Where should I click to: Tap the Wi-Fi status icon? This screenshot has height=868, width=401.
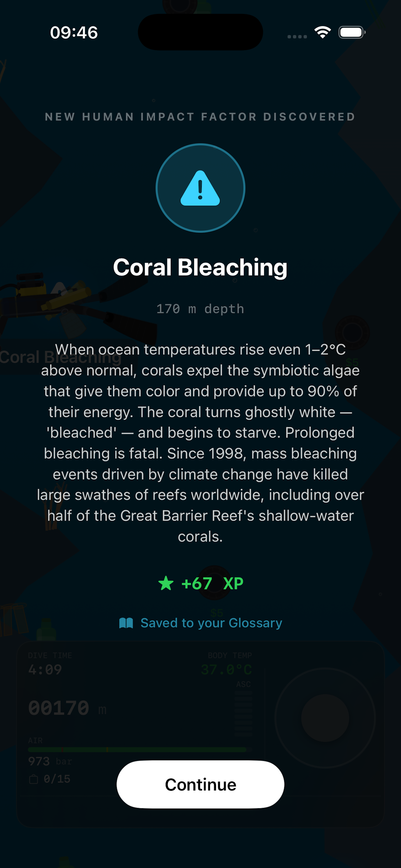coord(323,32)
